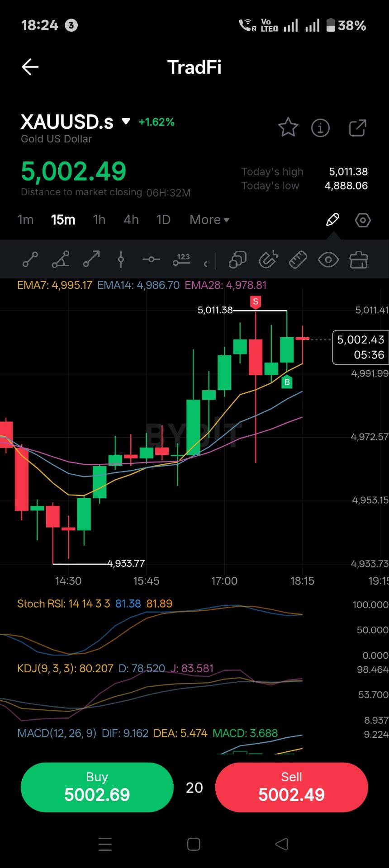Select the trend line drawing tool
The image size is (389, 868).
point(30,260)
